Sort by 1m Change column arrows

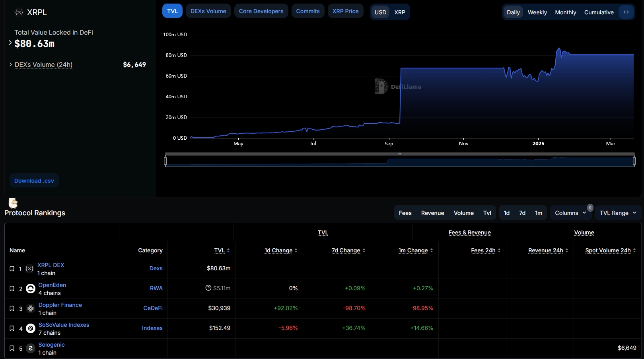point(432,250)
